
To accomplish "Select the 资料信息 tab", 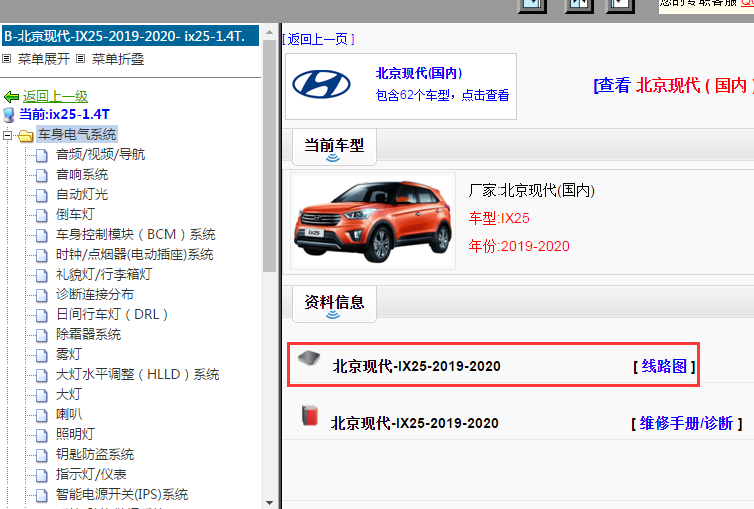I will 334,304.
